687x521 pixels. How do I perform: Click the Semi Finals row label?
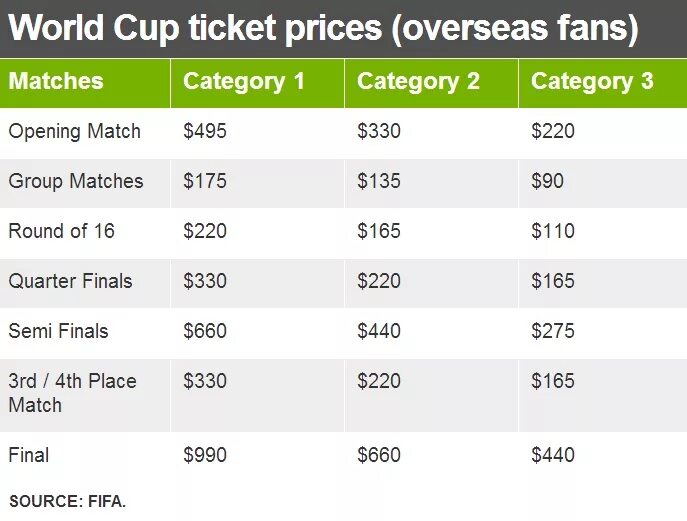coord(58,331)
